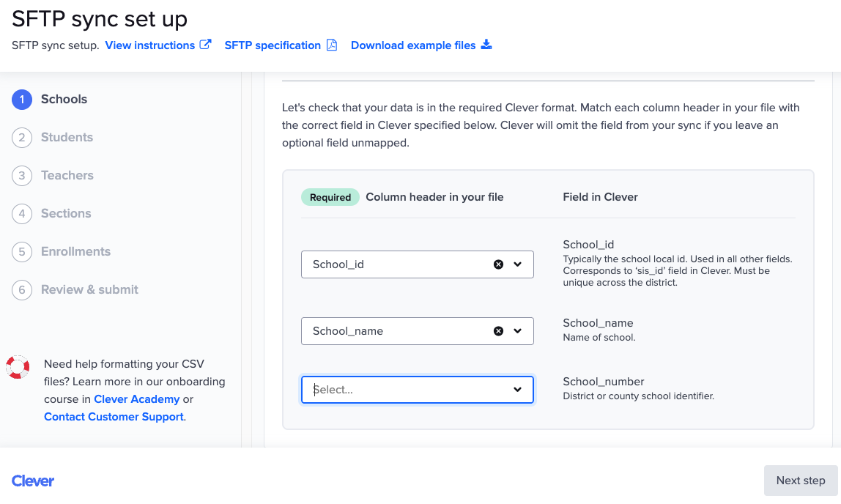The height and width of the screenshot is (504, 841).
Task: Click the circle icon for step 5 Enrollments
Action: point(21,251)
